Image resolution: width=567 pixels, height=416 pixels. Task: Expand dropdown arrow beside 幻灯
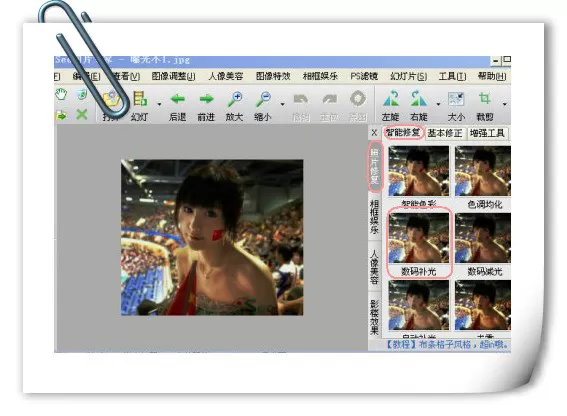click(159, 104)
